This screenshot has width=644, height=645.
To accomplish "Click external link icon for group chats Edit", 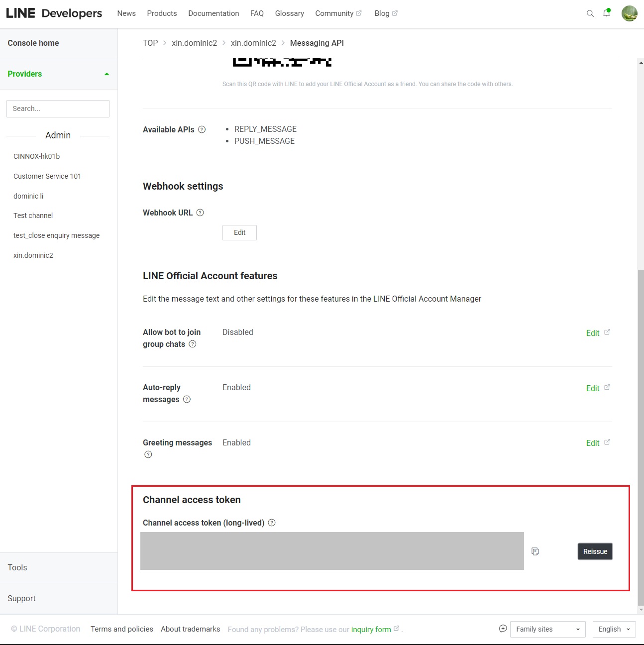I will (x=607, y=332).
